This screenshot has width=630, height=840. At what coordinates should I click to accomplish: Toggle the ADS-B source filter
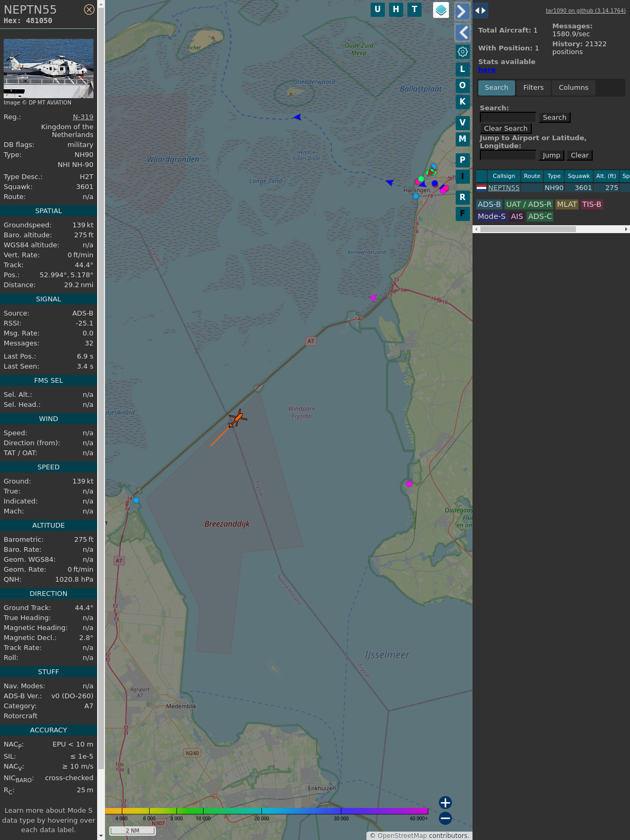click(489, 204)
